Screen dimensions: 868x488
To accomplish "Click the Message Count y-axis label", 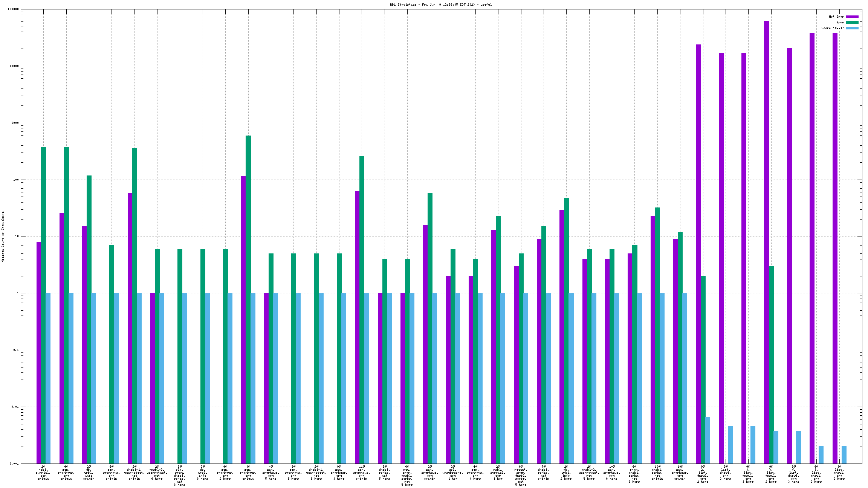I will click(3, 236).
